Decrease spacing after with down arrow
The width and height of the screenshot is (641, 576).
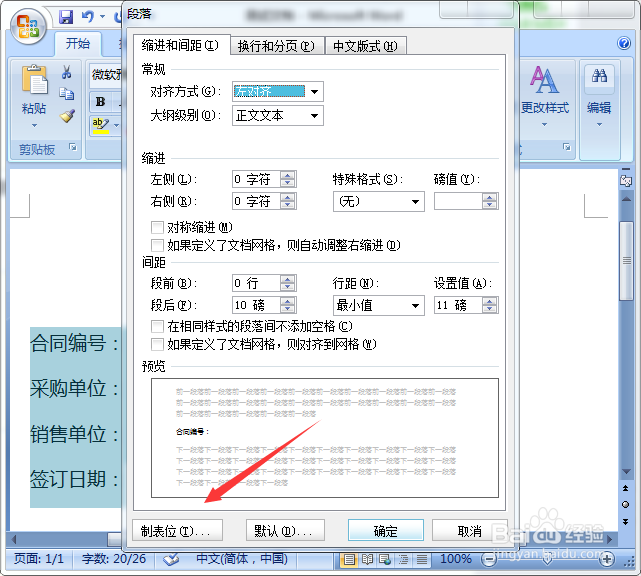point(288,309)
